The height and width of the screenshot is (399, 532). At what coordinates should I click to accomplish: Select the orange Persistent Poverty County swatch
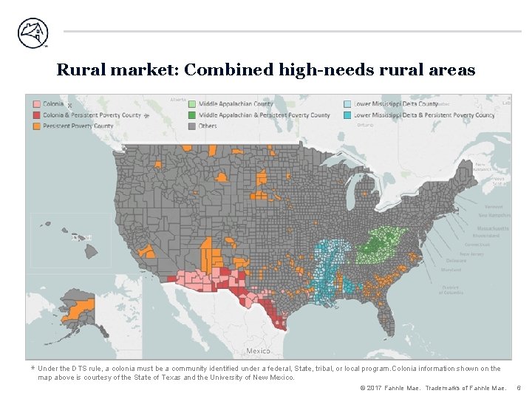[x=37, y=126]
